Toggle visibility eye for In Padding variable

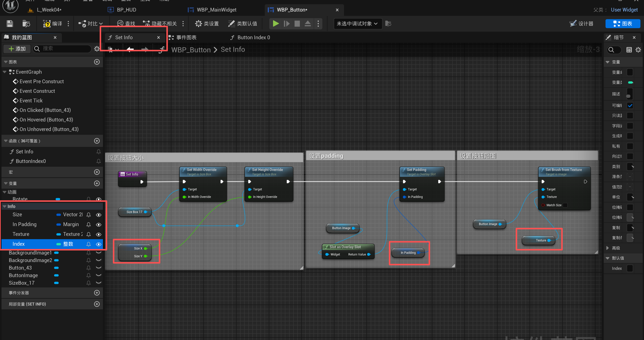pyautogui.click(x=99, y=225)
